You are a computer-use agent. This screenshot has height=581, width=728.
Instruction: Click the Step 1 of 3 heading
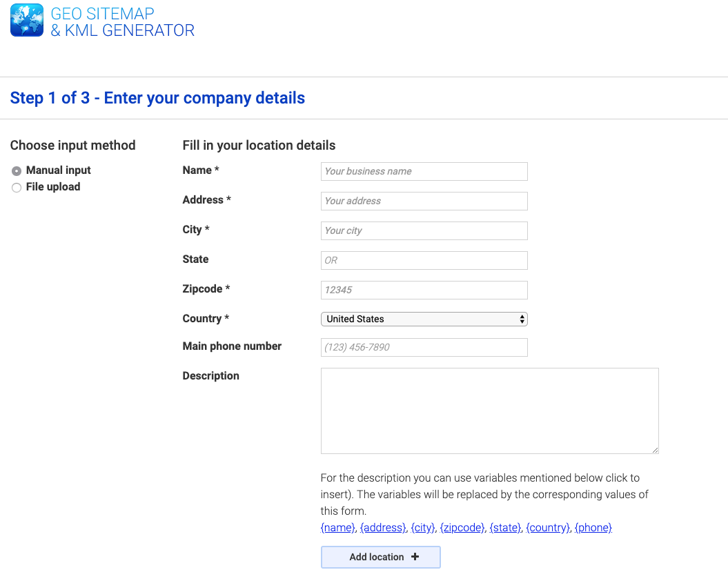[x=157, y=98]
